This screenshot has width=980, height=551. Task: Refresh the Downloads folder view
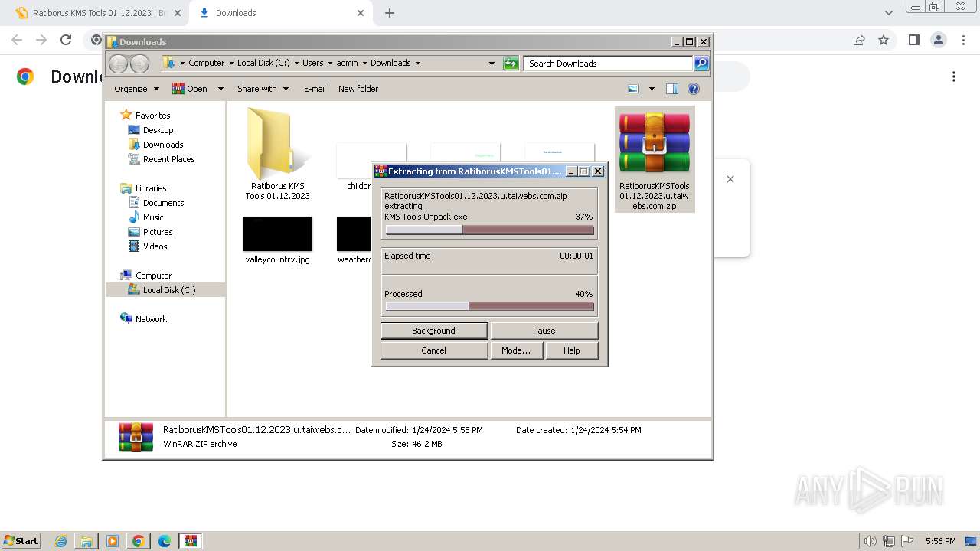[511, 64]
